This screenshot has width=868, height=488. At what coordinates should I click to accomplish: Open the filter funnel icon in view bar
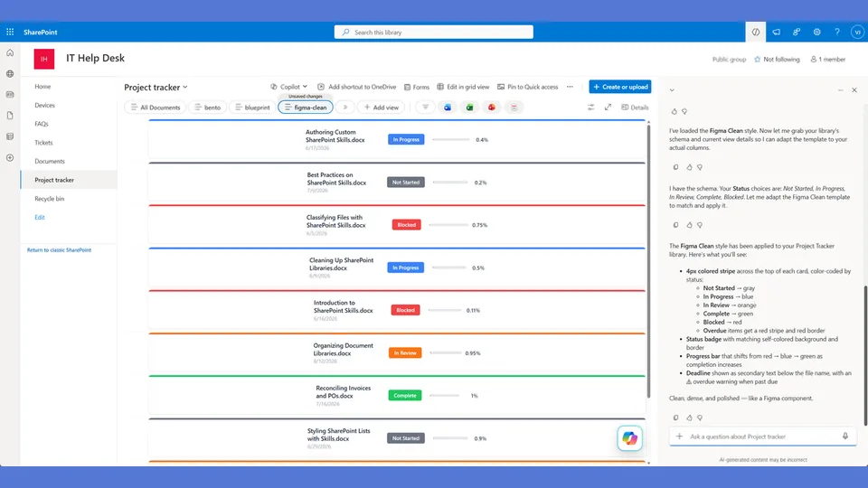click(425, 108)
